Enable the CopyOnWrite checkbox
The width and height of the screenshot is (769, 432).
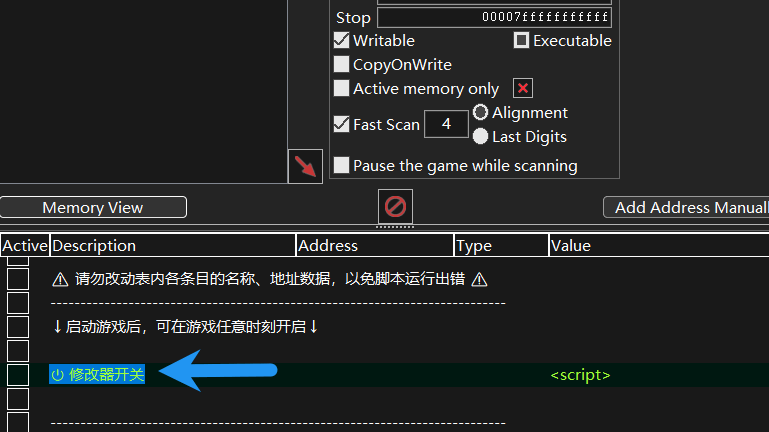(341, 64)
